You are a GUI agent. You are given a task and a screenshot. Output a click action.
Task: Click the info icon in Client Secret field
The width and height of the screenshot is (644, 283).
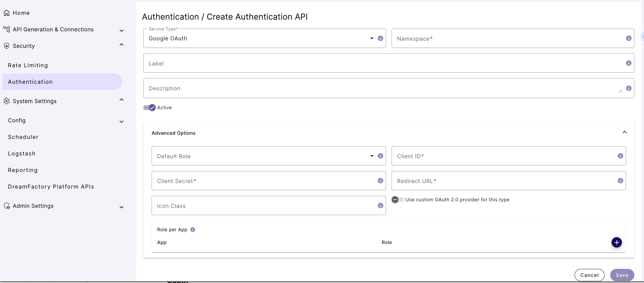point(380,181)
